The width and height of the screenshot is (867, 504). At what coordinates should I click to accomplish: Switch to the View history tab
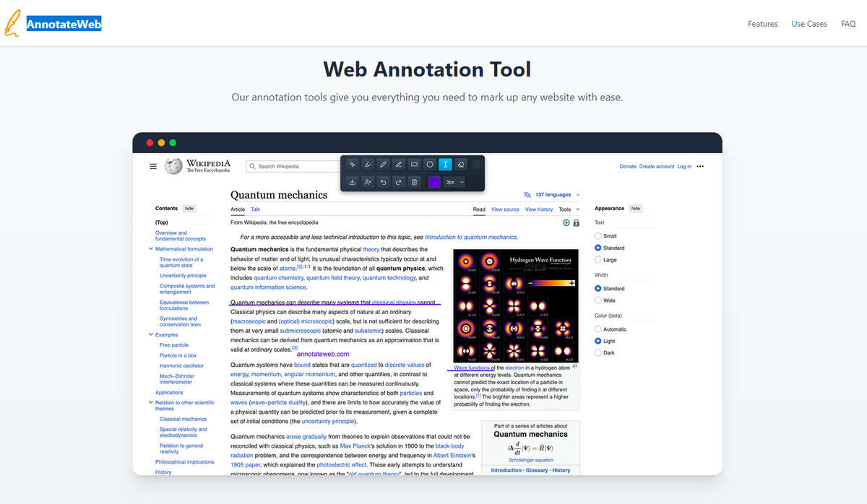pos(539,209)
